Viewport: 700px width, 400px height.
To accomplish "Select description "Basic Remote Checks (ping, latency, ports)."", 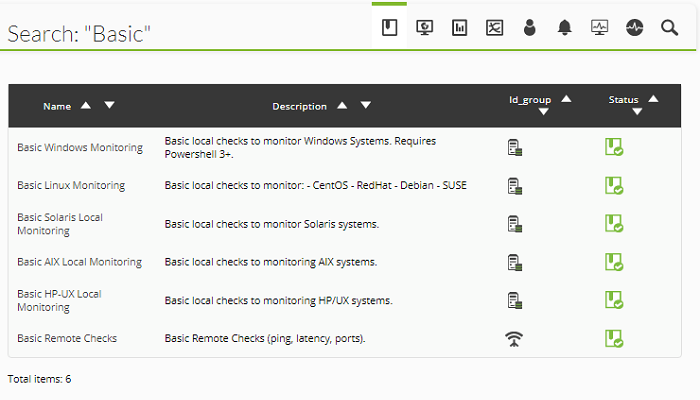I will 265,338.
